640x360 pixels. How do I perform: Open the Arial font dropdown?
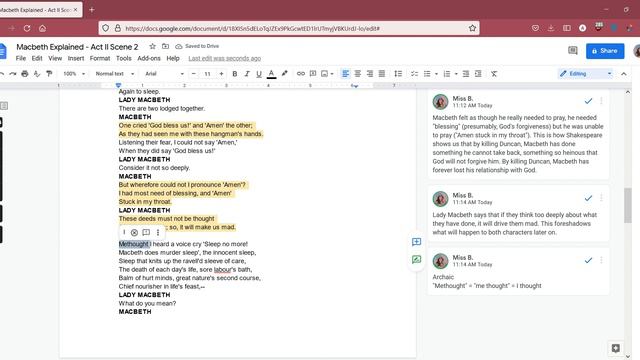tap(164, 74)
